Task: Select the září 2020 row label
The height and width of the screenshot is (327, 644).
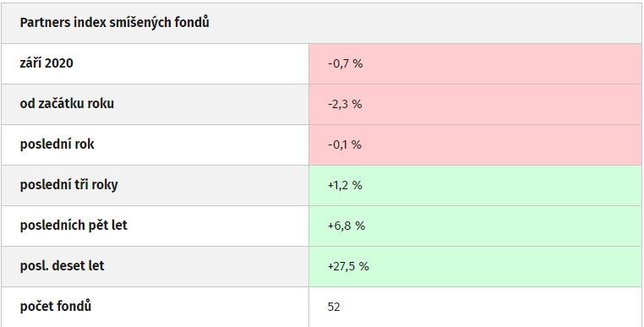Action: 46,63
